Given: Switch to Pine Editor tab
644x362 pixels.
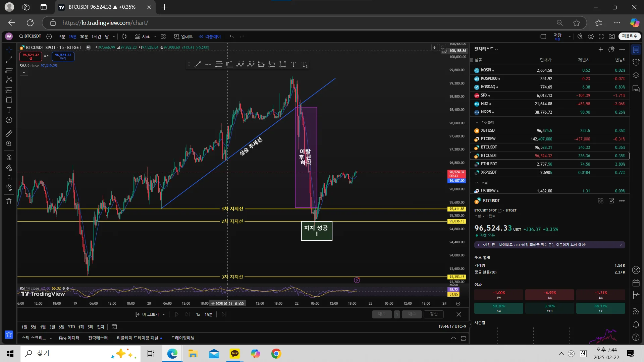Looking at the screenshot, I should pyautogui.click(x=69, y=338).
